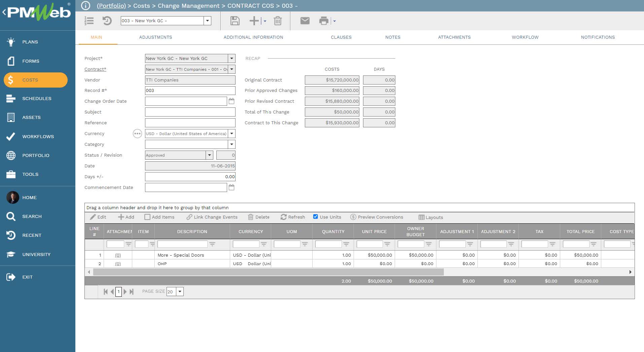Switch to the Workflow tab

pyautogui.click(x=525, y=37)
